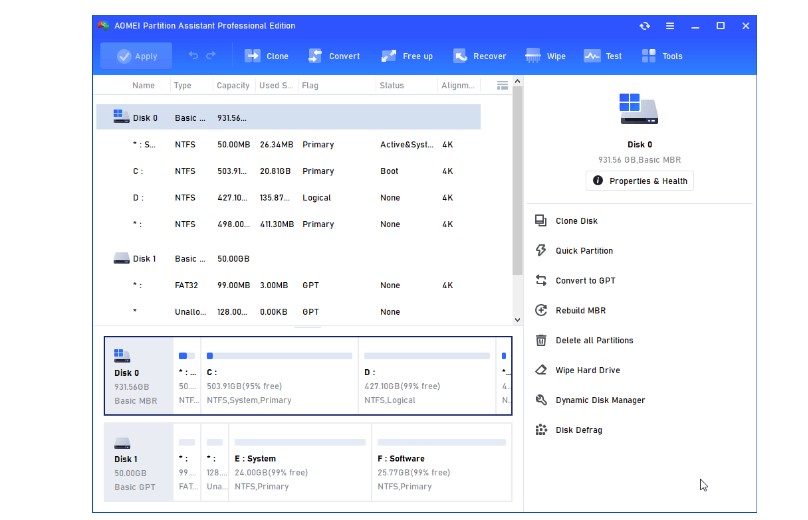Open the Convert toolbar menu
Image resolution: width=808 pixels, height=520 pixels.
333,56
